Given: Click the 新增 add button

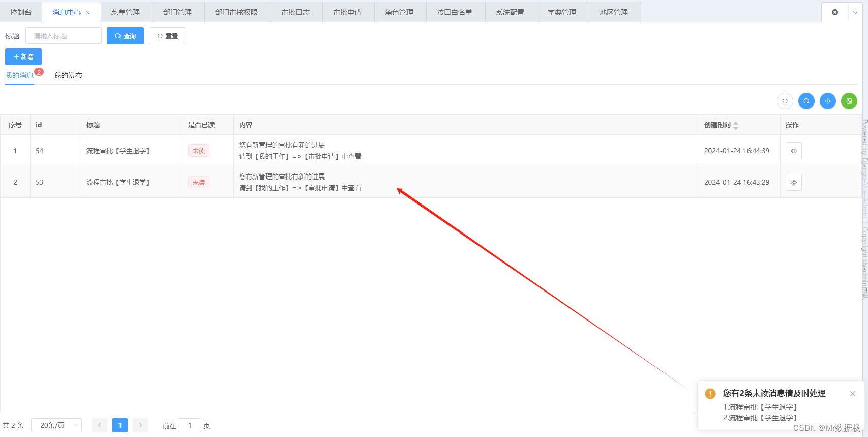Looking at the screenshot, I should (23, 56).
